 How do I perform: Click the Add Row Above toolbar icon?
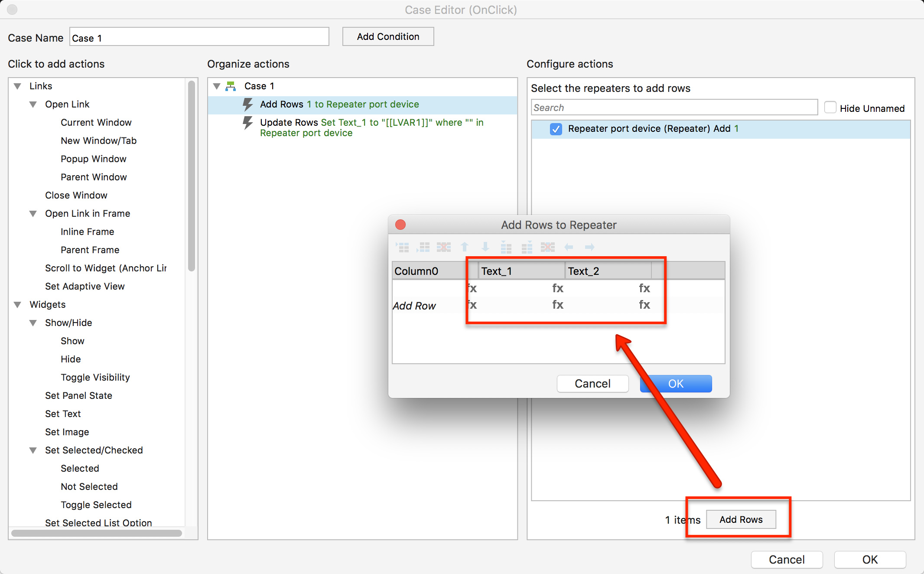[403, 247]
